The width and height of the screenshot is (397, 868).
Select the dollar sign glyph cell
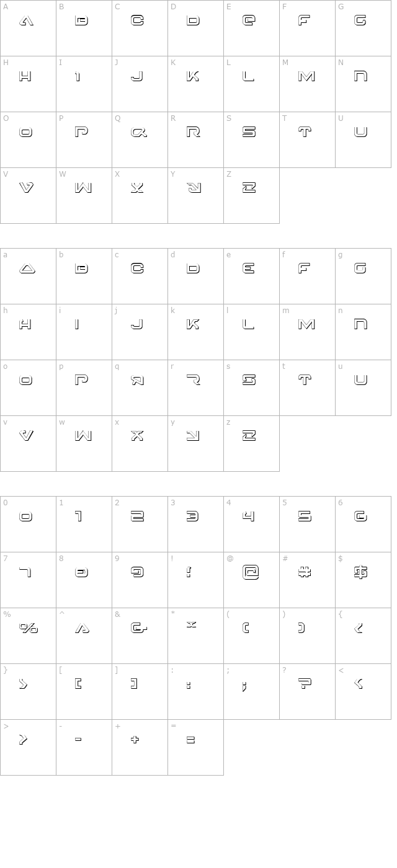[363, 580]
